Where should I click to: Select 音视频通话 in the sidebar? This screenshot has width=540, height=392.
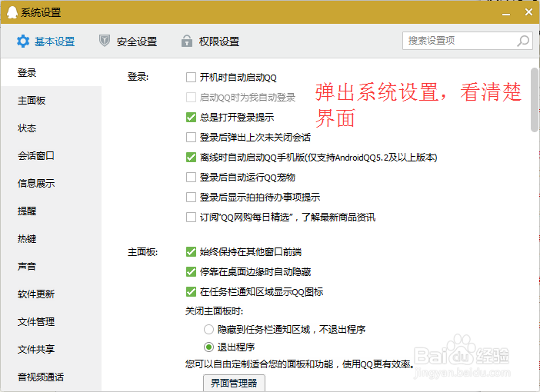pyautogui.click(x=51, y=377)
